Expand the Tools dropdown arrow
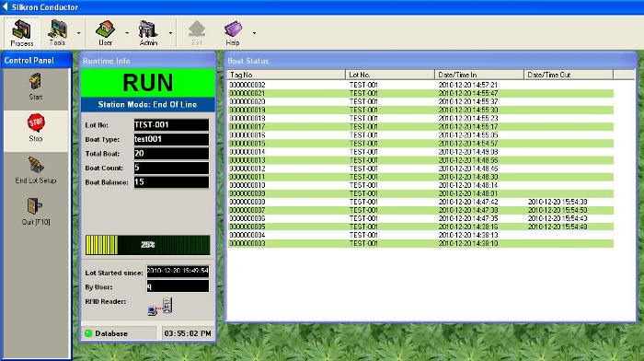The image size is (644, 361). click(78, 33)
